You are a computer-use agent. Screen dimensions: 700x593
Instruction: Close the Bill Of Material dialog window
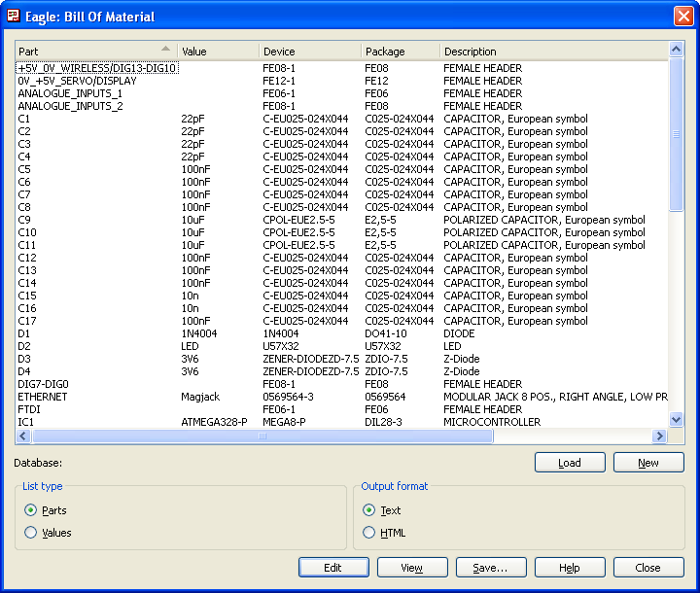click(683, 16)
